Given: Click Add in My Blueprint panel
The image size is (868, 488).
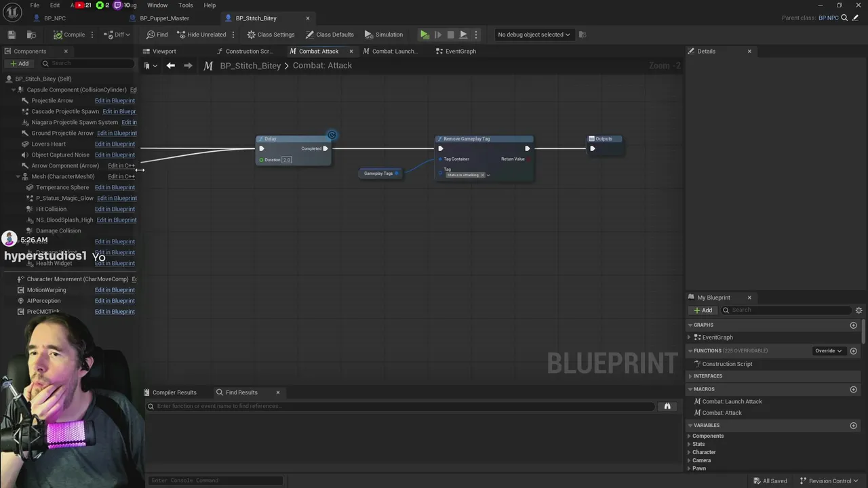Looking at the screenshot, I should pyautogui.click(x=703, y=310).
